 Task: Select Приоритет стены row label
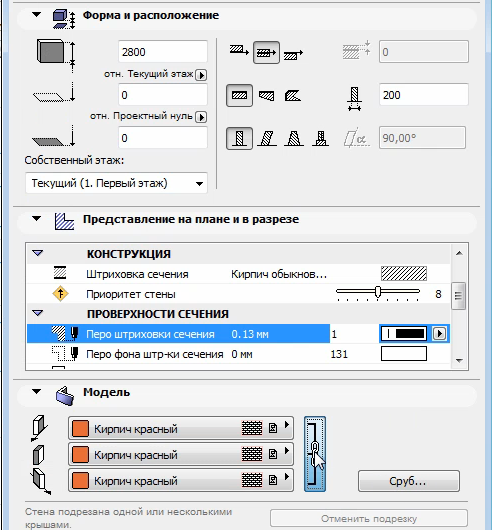[x=131, y=294]
